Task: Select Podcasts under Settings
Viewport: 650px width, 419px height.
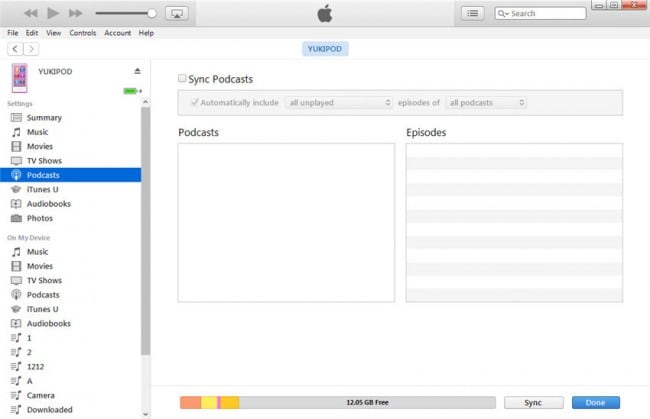Action: (70, 175)
